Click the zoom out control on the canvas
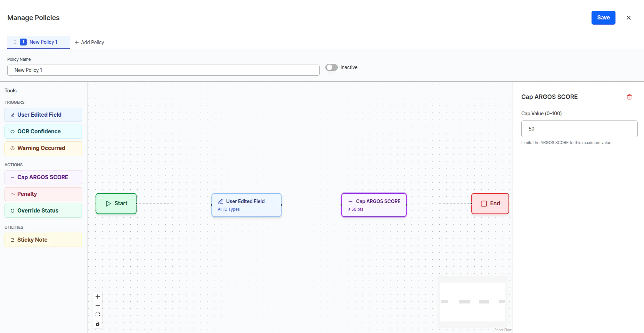644x333 pixels. click(x=98, y=305)
